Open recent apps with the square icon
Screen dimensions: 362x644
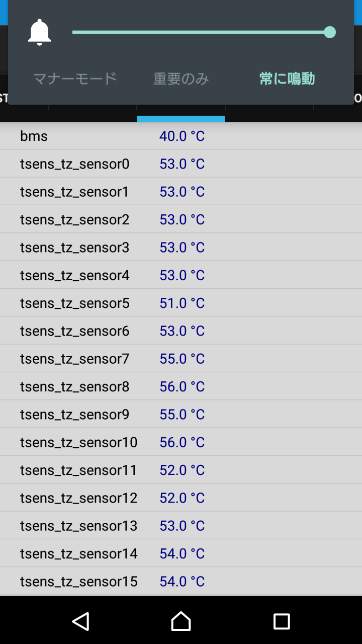pyautogui.click(x=282, y=621)
